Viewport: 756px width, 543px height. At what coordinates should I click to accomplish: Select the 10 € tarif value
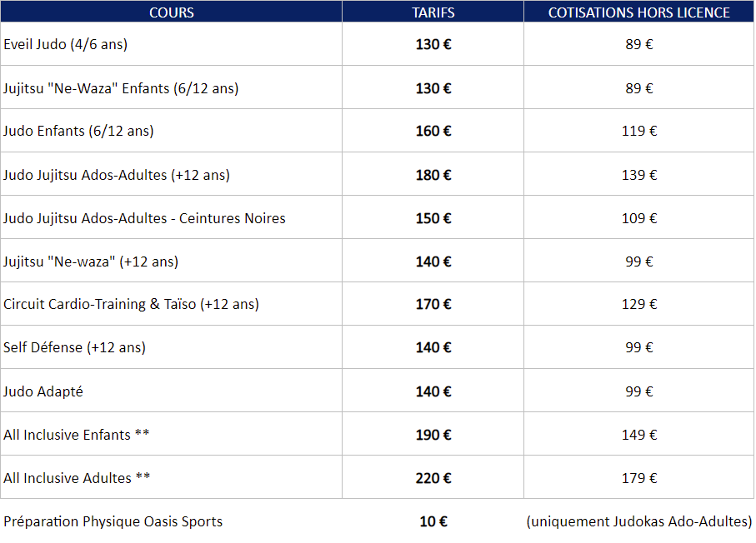pos(433,521)
